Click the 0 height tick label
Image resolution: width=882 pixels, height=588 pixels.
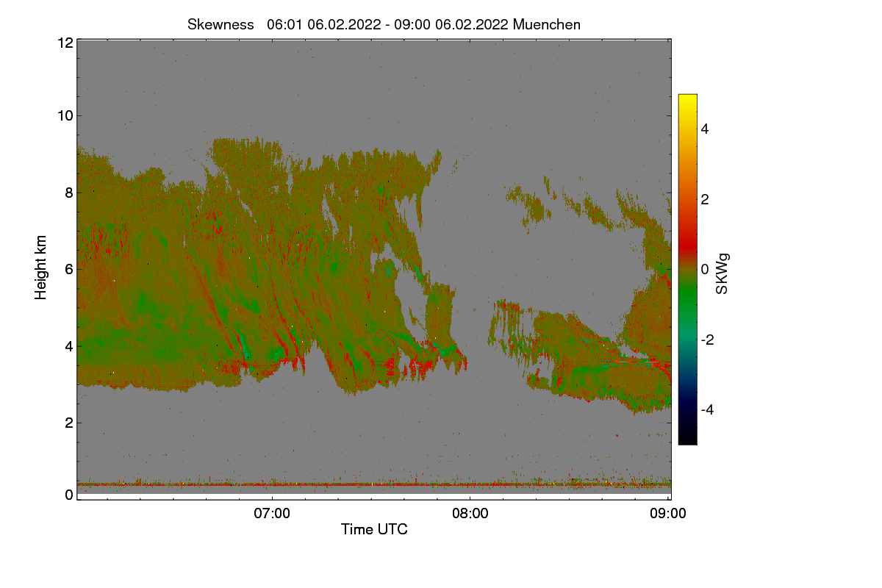69,495
